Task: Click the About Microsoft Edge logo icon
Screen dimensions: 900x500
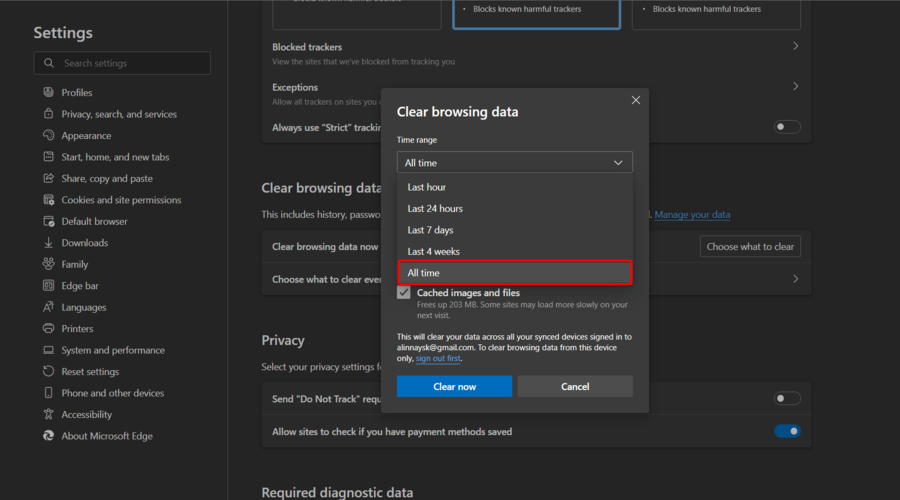Action: pos(49,436)
